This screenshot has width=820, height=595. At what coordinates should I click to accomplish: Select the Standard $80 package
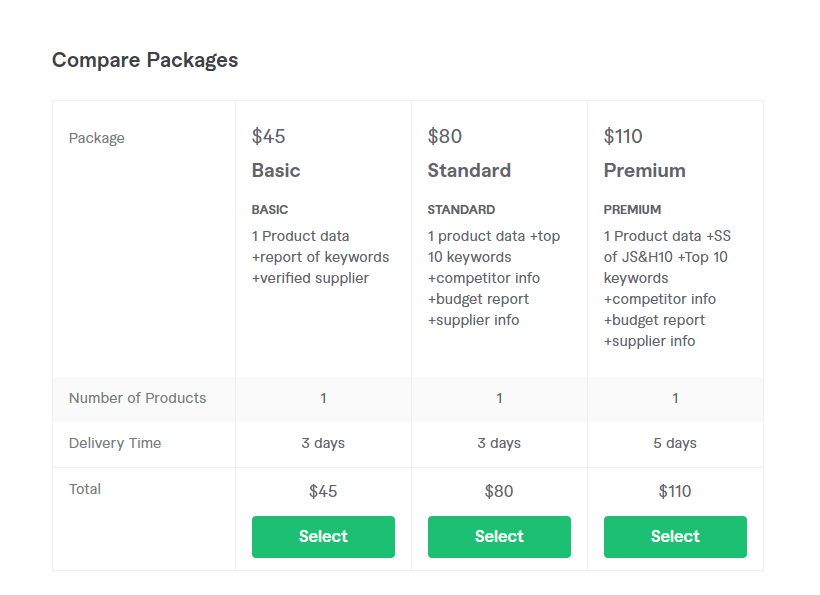click(499, 537)
